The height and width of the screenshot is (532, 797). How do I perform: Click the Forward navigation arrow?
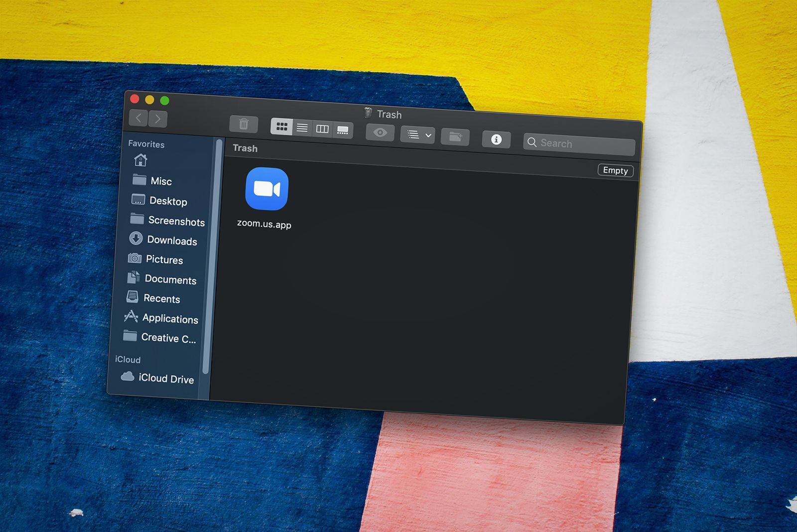(x=158, y=119)
